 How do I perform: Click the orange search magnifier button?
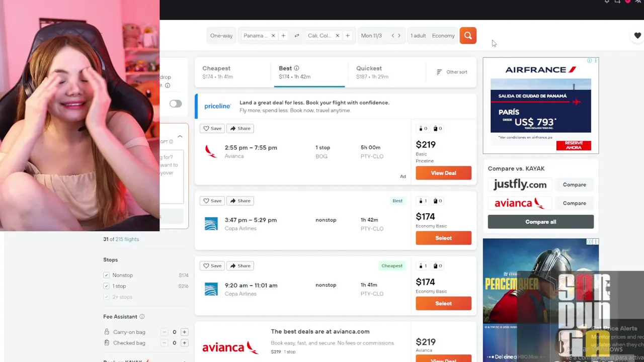pyautogui.click(x=468, y=36)
